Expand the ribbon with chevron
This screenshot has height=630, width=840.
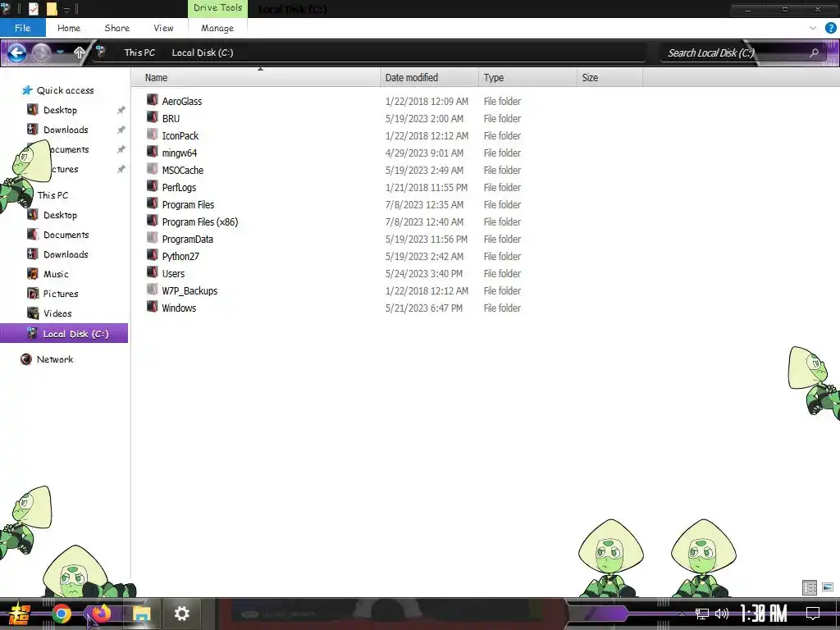pyautogui.click(x=813, y=28)
